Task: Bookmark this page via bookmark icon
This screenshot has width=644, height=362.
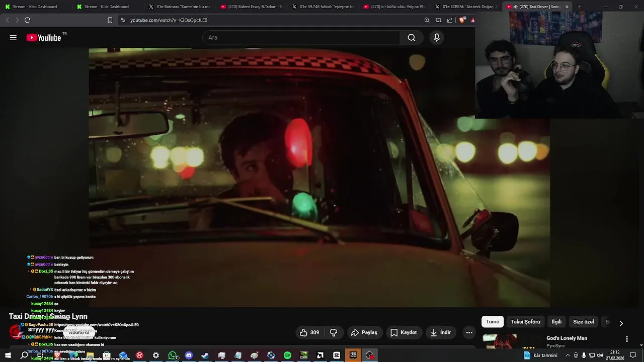Action: point(110,20)
